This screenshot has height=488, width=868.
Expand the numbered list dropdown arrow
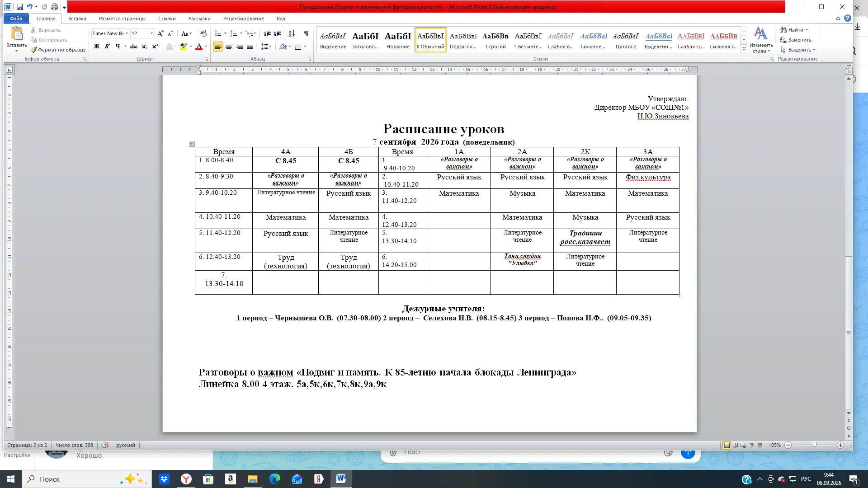click(241, 33)
